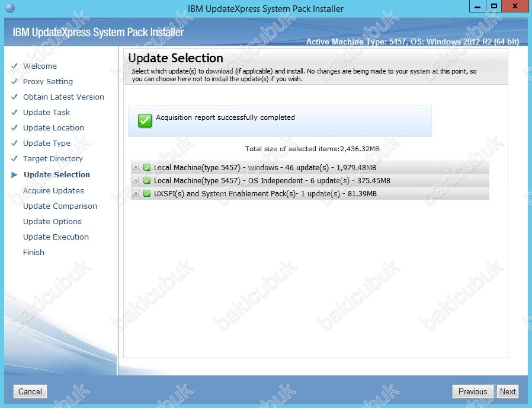Screen dimensions: 532x408
Task: Click the checkmark icon beside Proxy Setting
Action: click(x=14, y=81)
